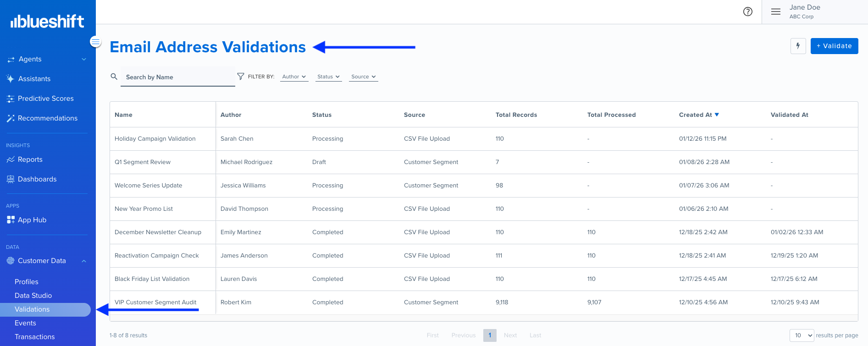Open New Year Promo List

pyautogui.click(x=144, y=209)
